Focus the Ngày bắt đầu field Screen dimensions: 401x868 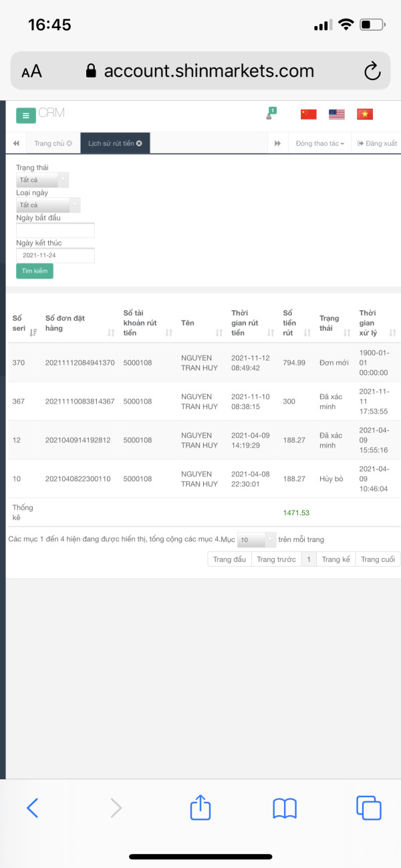click(x=55, y=231)
